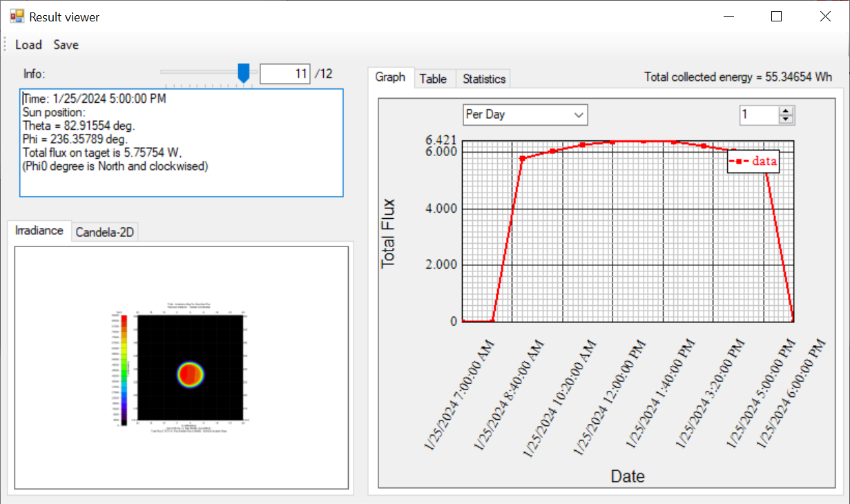Click inside the Info text box
The height and width of the screenshot is (504, 850).
tap(181, 143)
